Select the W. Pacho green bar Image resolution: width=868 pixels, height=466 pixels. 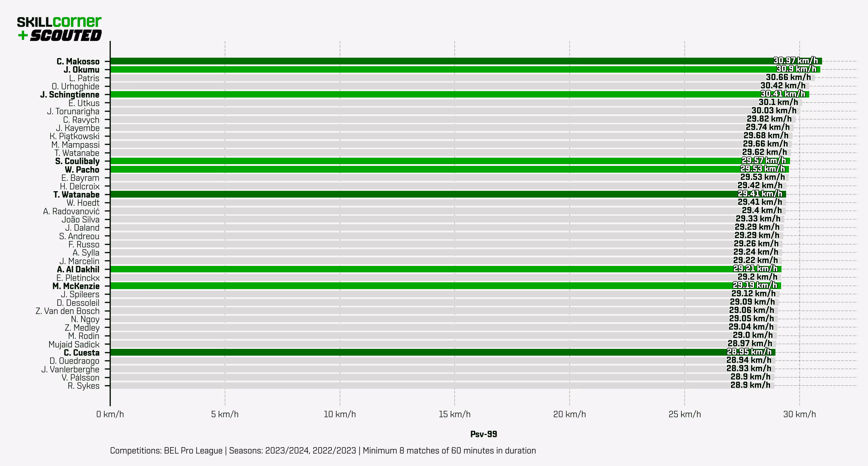pos(427,169)
